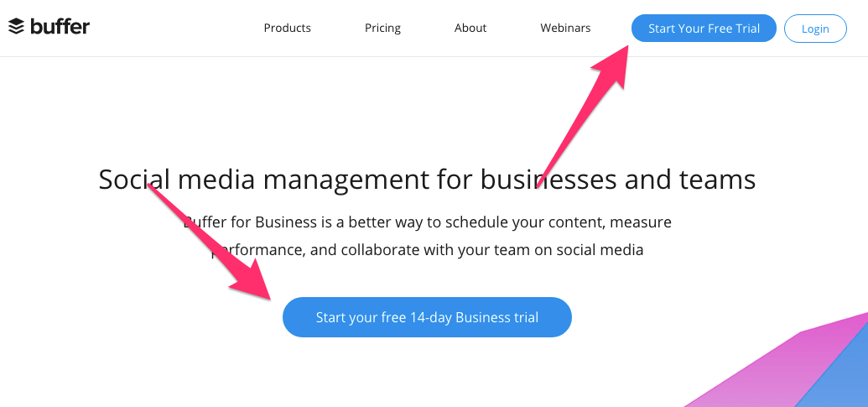Open the Products menu
This screenshot has height=407, width=868.
point(287,28)
